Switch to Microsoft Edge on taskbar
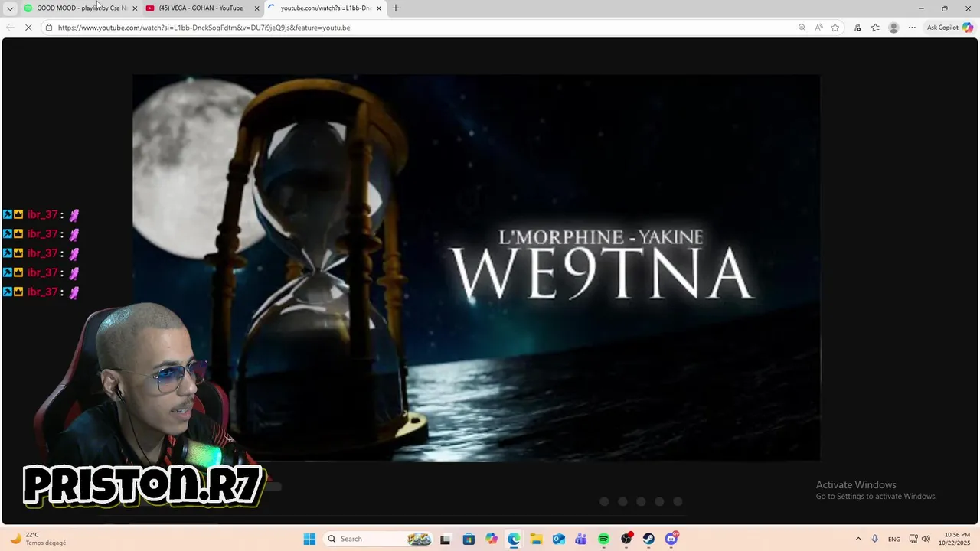The image size is (980, 551). pyautogui.click(x=514, y=539)
